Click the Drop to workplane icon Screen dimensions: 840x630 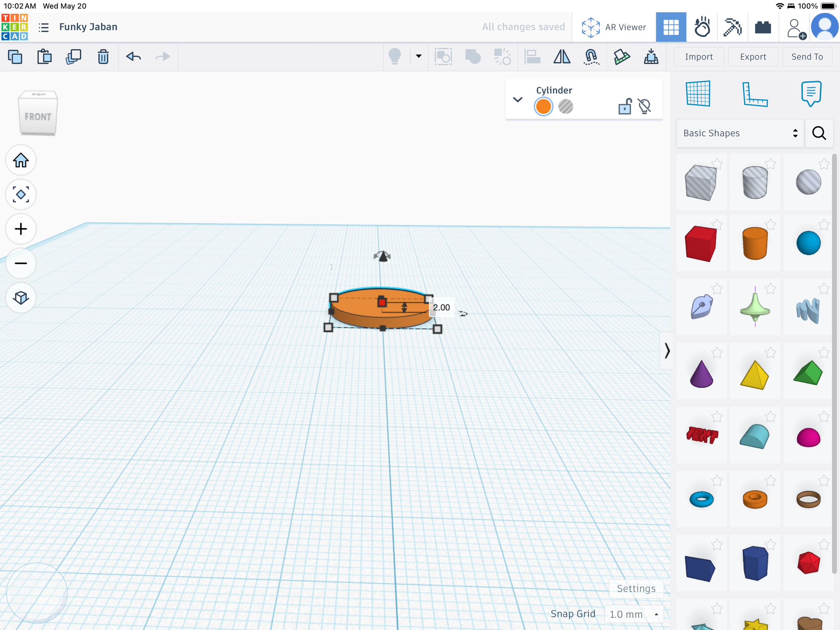(651, 57)
